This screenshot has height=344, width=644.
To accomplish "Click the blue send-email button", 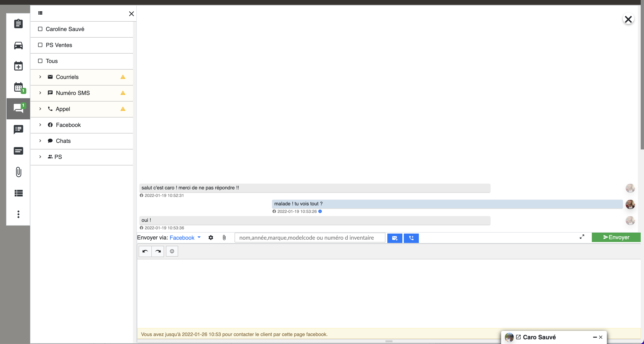I will pyautogui.click(x=395, y=238).
